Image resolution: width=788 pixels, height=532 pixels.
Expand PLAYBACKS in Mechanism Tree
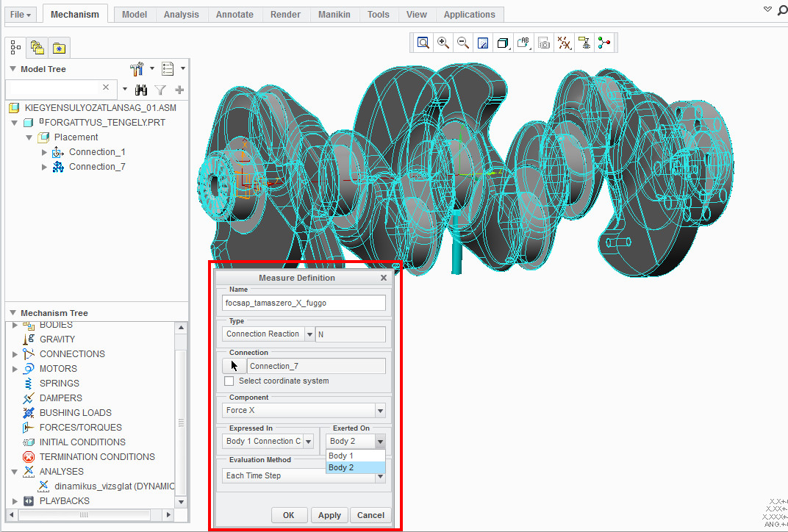point(15,501)
